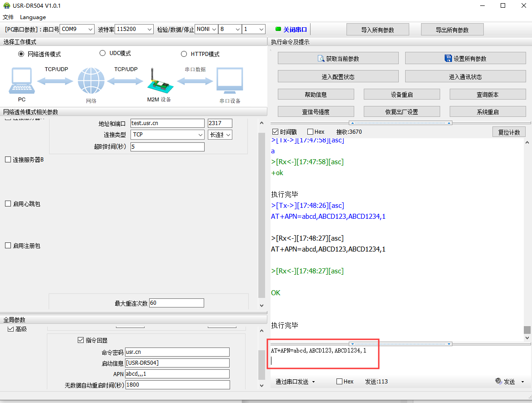
Task: Click the M2M device module icon
Action: (158, 81)
